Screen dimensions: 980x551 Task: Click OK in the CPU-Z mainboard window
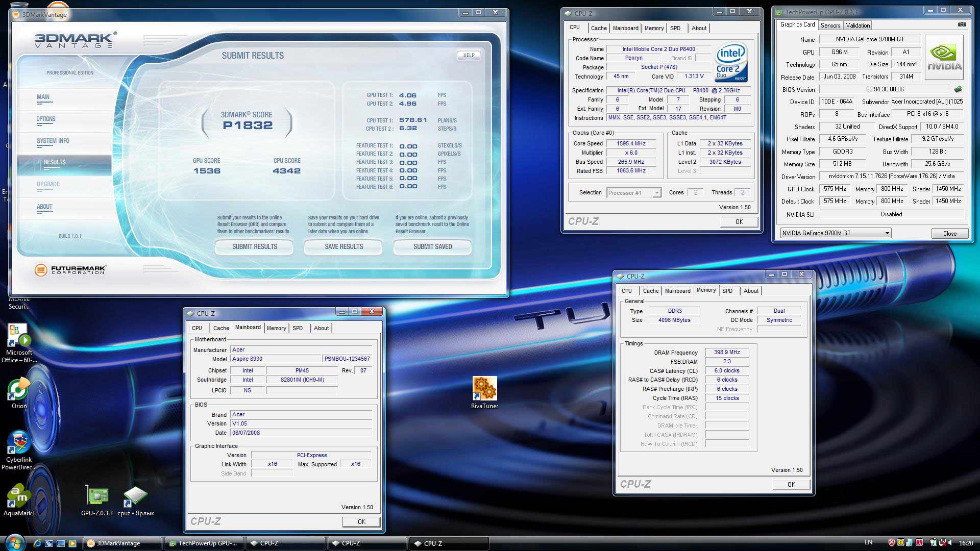click(361, 521)
